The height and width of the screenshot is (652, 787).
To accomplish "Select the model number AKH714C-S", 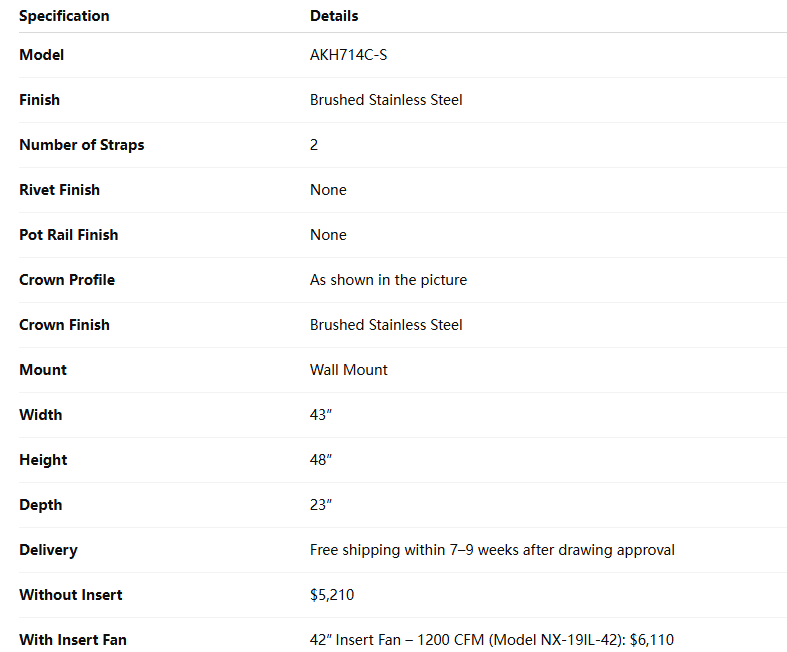I will (x=348, y=55).
